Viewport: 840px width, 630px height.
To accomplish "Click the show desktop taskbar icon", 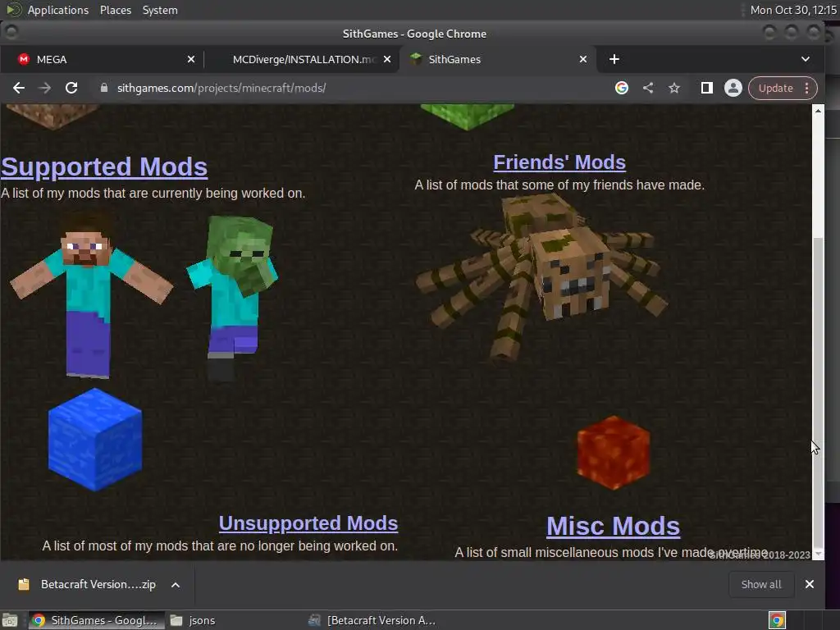I will pyautogui.click(x=10, y=620).
